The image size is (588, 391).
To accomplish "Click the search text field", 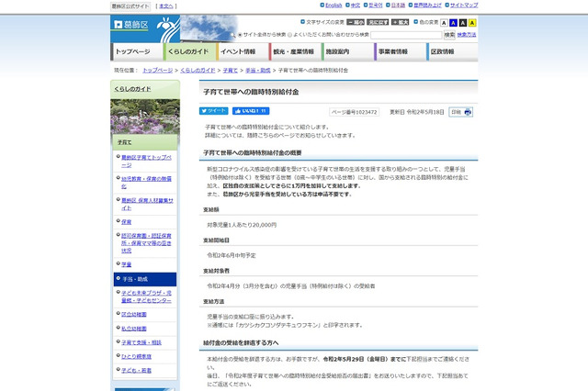I will [406, 35].
